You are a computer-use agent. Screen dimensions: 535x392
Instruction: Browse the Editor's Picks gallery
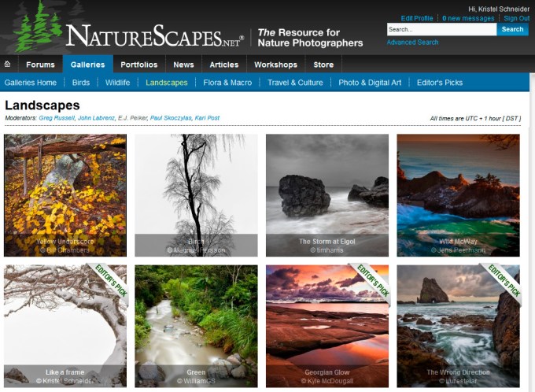click(x=440, y=83)
